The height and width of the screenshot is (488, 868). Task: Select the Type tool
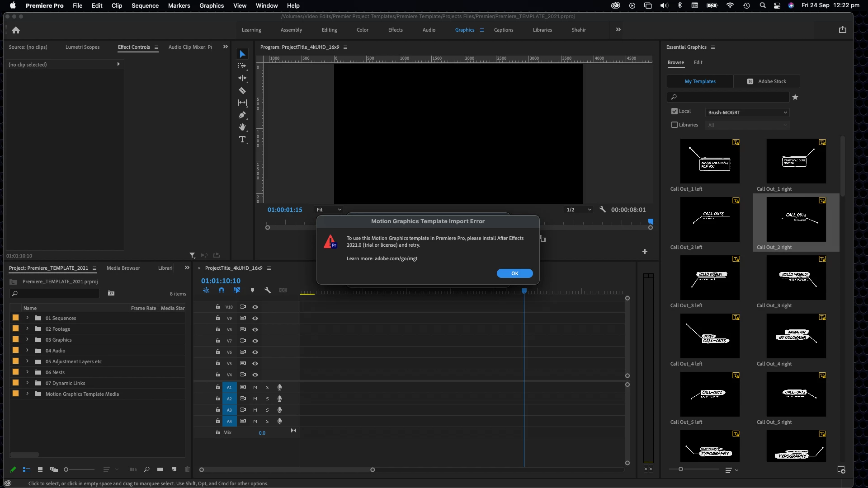click(x=242, y=140)
